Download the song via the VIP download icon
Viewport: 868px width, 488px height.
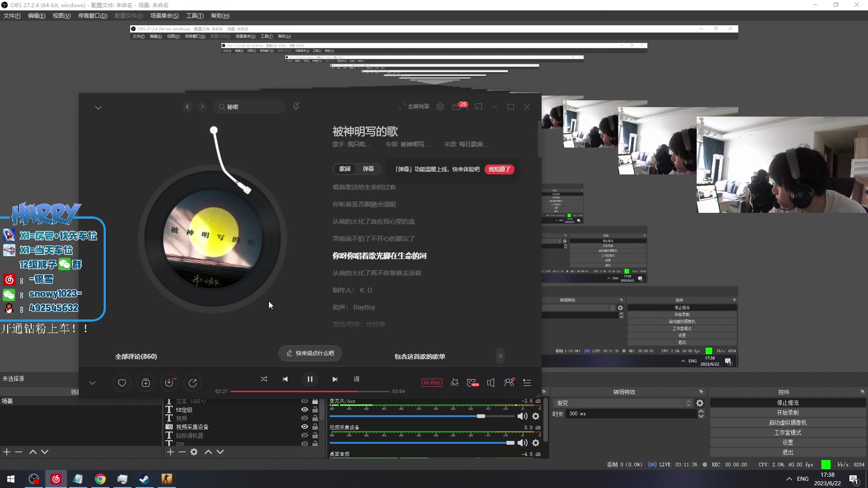click(169, 383)
